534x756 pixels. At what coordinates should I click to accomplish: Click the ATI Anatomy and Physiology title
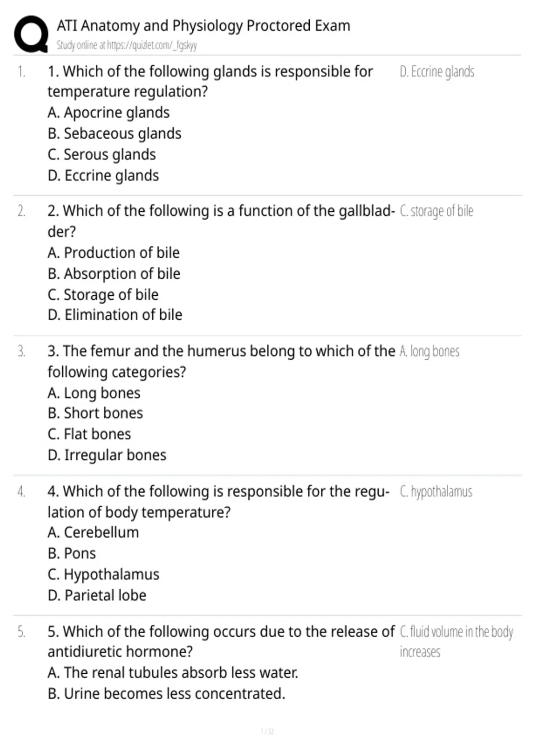[203, 26]
